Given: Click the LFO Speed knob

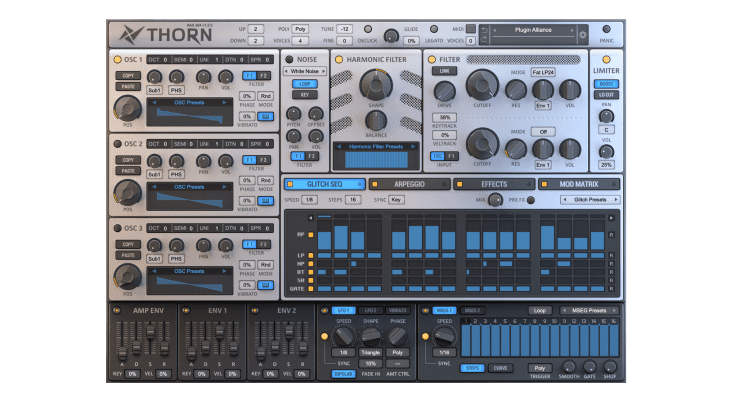Looking at the screenshot, I should 345,337.
